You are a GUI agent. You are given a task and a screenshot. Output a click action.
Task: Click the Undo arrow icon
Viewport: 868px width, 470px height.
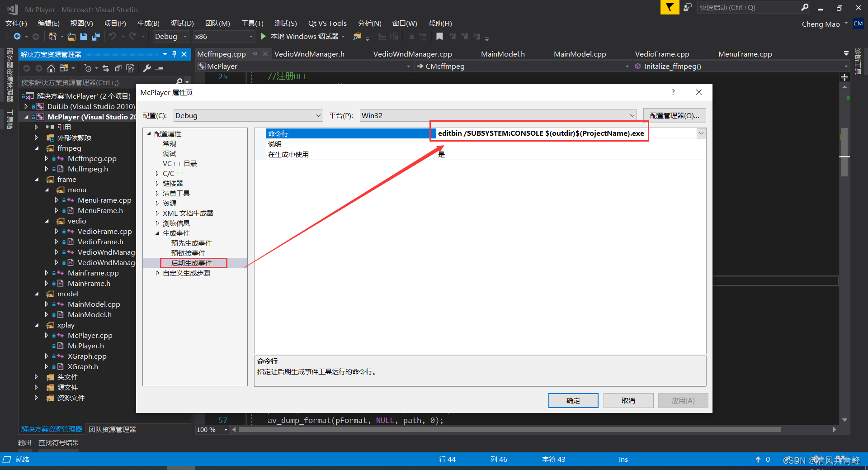point(113,36)
